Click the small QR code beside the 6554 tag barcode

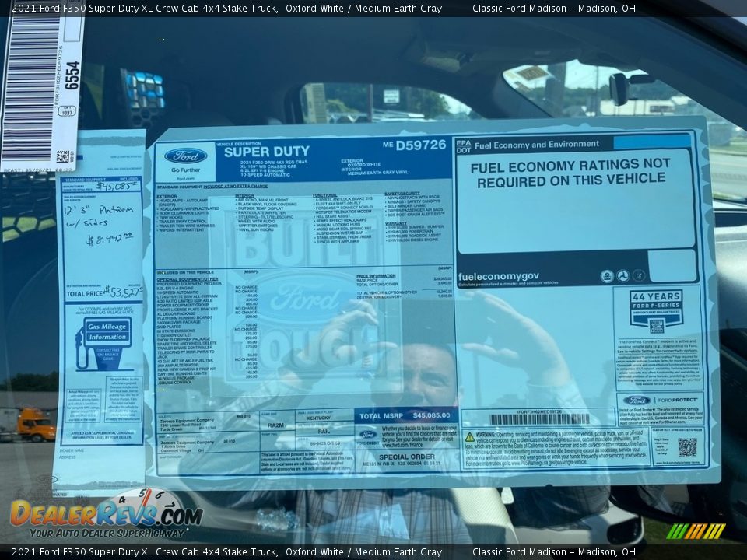pyautogui.click(x=62, y=156)
